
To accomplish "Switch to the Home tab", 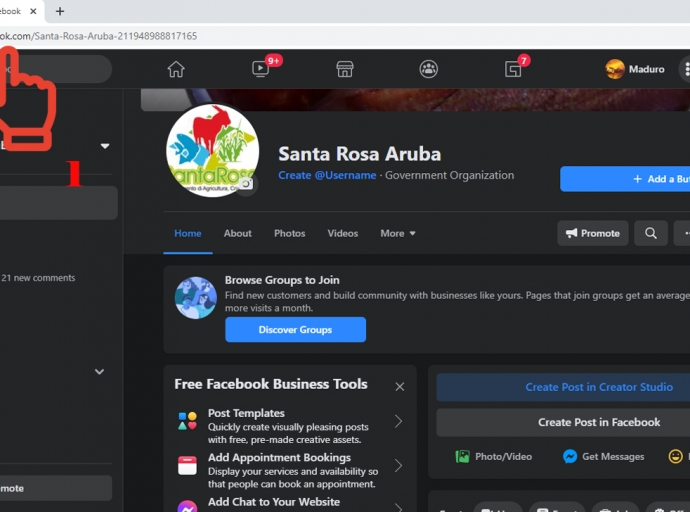I will tap(188, 234).
